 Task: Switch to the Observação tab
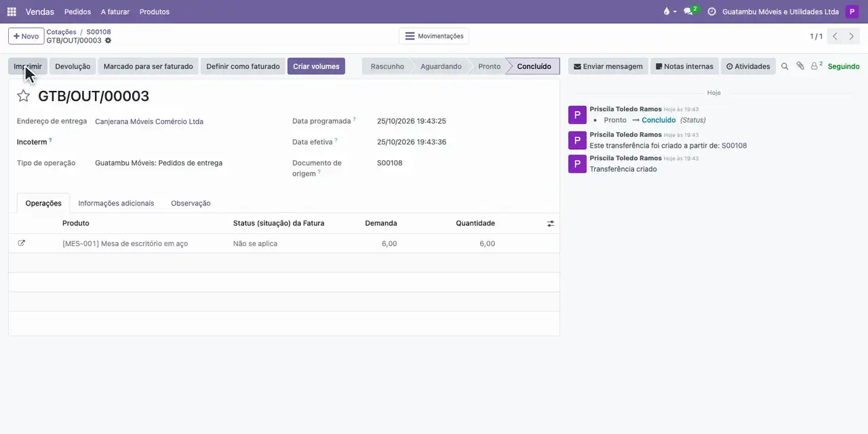(191, 203)
